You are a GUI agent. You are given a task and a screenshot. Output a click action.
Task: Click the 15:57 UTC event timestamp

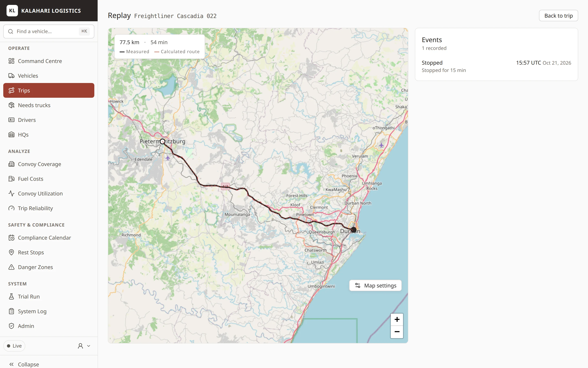point(528,63)
